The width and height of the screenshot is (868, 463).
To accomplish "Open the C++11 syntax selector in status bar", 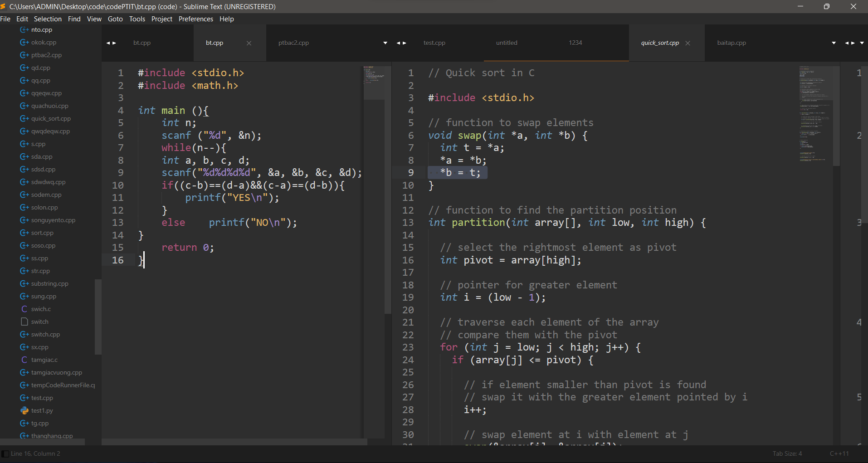I will pos(839,453).
